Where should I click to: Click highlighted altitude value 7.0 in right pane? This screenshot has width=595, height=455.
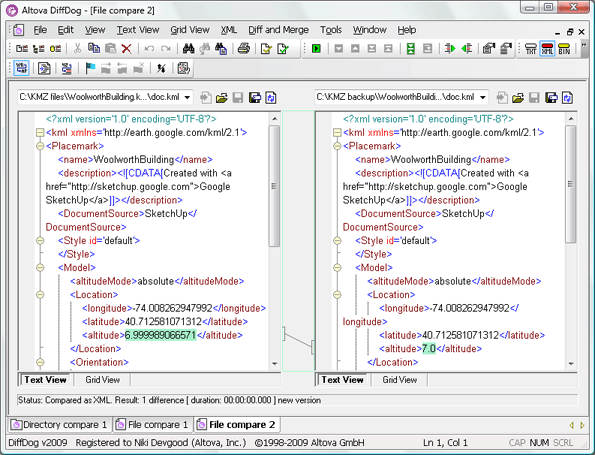[429, 349]
